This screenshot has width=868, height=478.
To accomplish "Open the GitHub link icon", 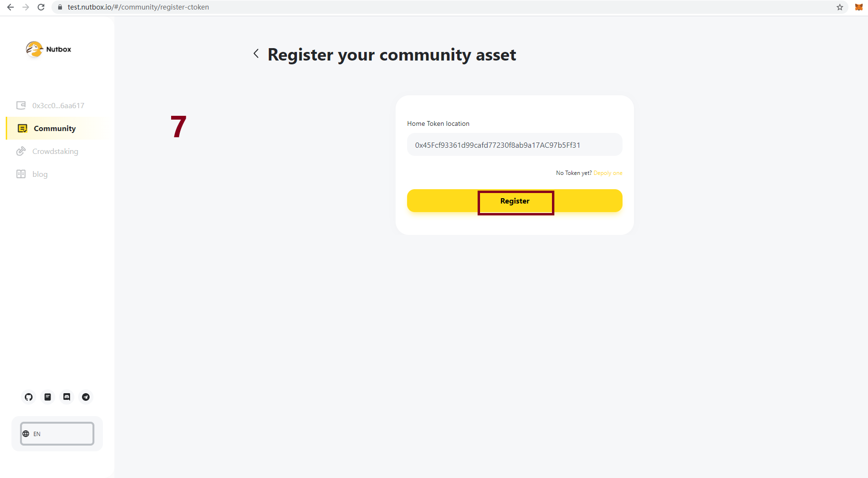I will pyautogui.click(x=29, y=397).
